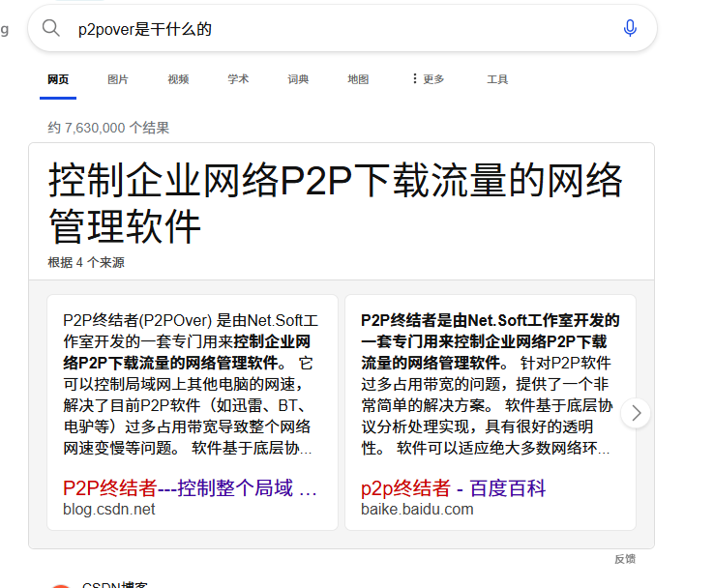This screenshot has width=714, height=588.
Task: Click the 根据 4 个来源 label
Action: 86,262
